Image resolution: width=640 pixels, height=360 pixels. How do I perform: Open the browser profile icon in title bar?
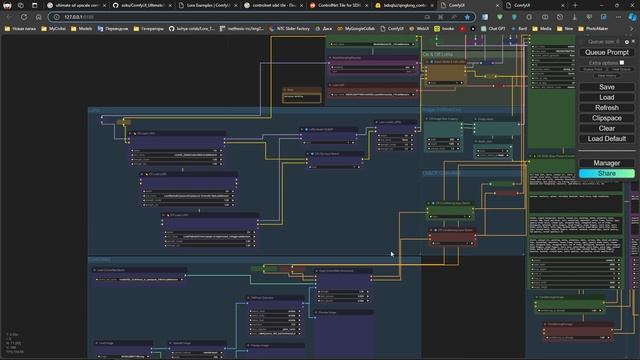coord(7,5)
